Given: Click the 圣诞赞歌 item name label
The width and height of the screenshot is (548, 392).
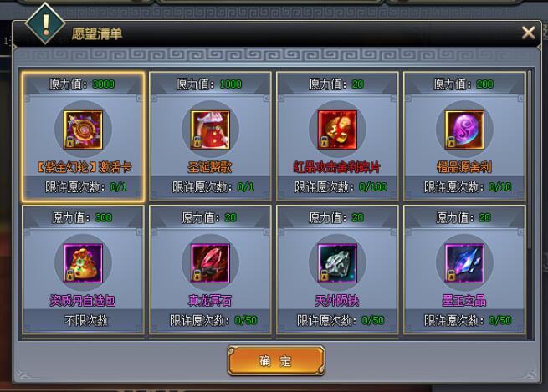Looking at the screenshot, I should (x=210, y=167).
